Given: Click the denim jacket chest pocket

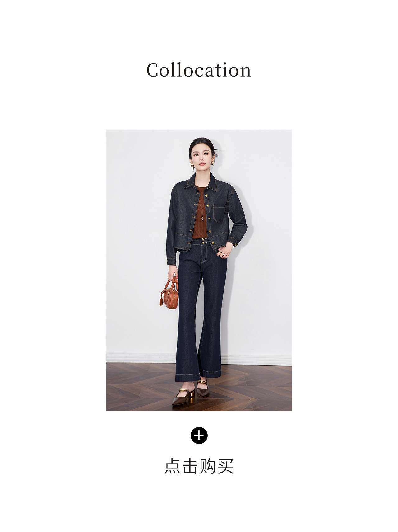Looking at the screenshot, I should pyautogui.click(x=219, y=213).
